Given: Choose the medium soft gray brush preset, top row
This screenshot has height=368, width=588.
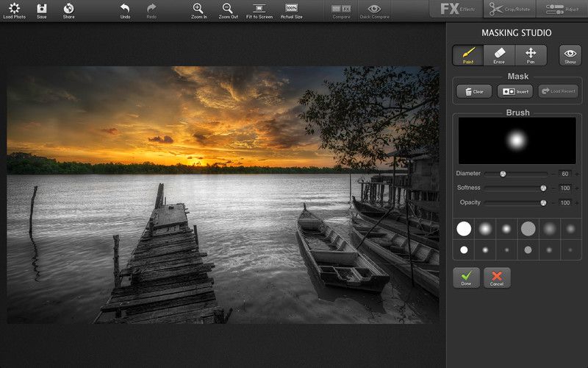Looking at the screenshot, I should [571, 229].
